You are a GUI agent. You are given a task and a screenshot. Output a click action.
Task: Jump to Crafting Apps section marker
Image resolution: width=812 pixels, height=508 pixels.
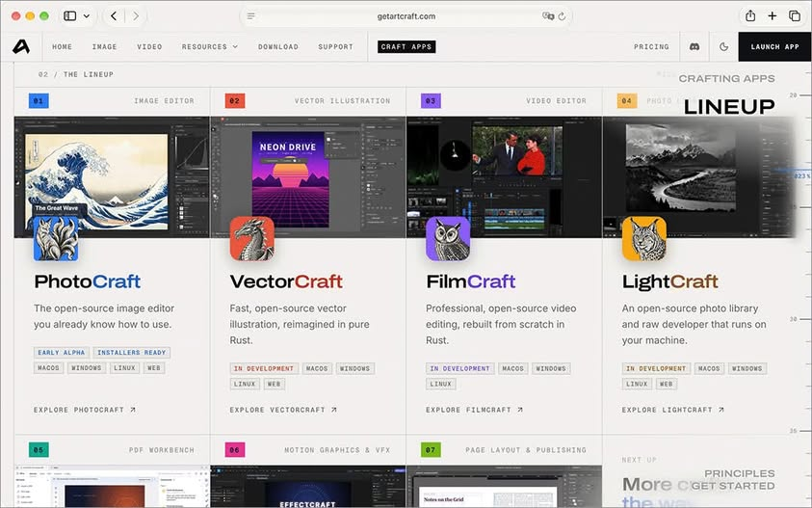tap(726, 79)
